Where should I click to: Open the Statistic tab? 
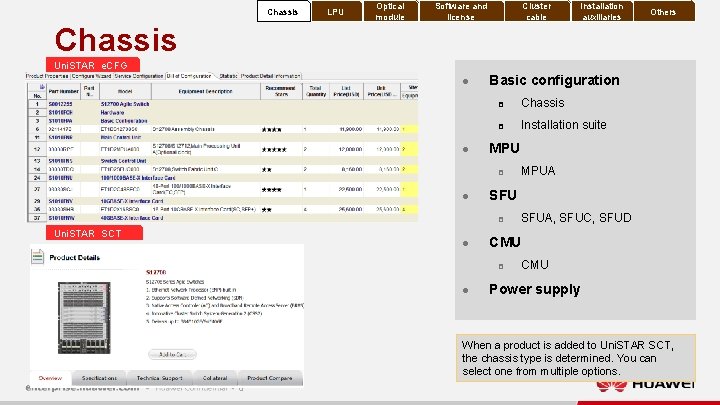228,76
